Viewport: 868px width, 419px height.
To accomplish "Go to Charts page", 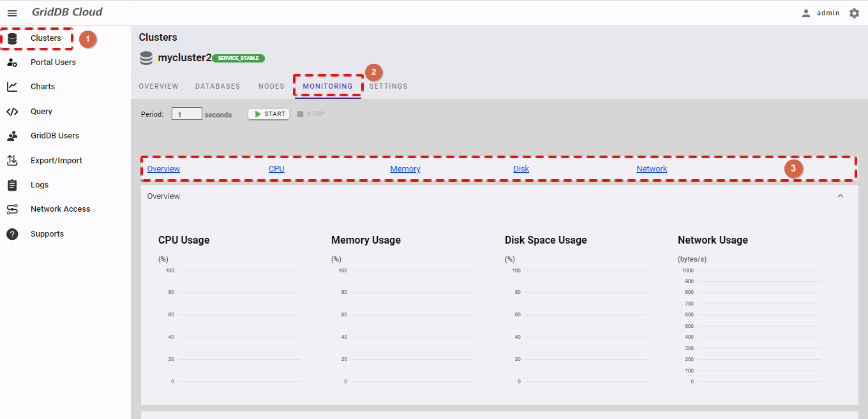I will [x=43, y=87].
